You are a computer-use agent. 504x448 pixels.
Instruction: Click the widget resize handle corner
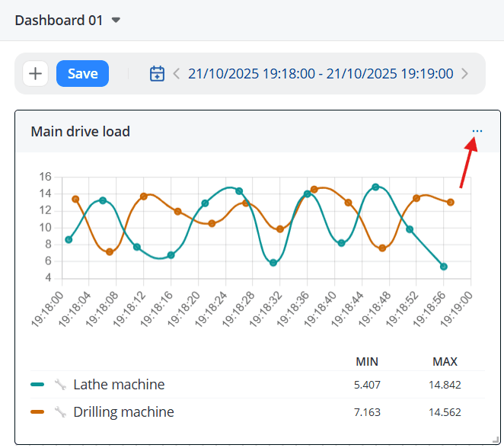point(496,440)
